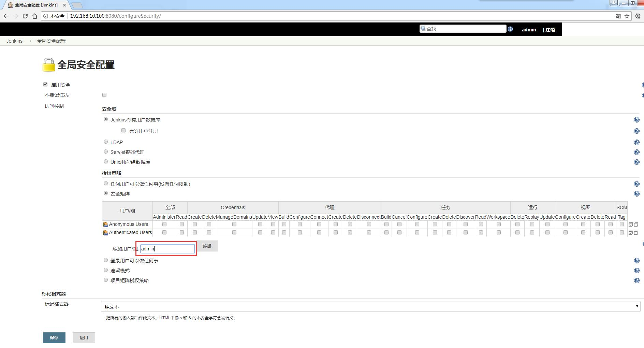Viewport: 644px width, 348px height.
Task: Open breadcrumb arrow after Jenkins
Action: coord(30,41)
